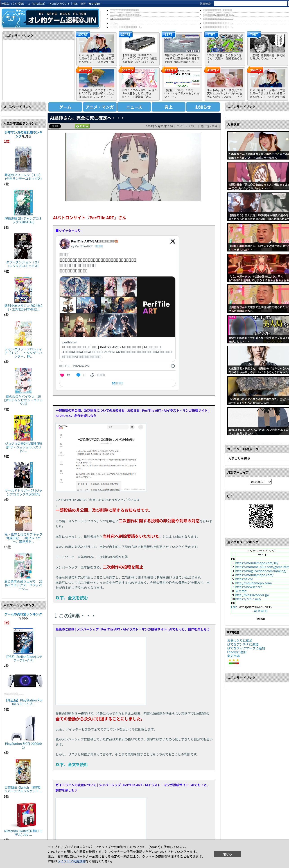Open 連絡先（ネタ投稿）link in top bar
This screenshot has height=868, width=289.
pyautogui.click(x=12, y=4)
